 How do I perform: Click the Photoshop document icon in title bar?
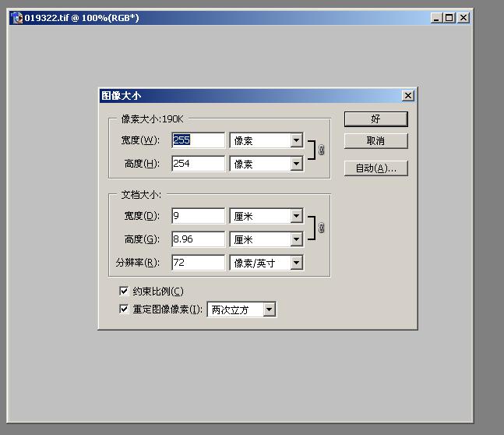click(16, 18)
